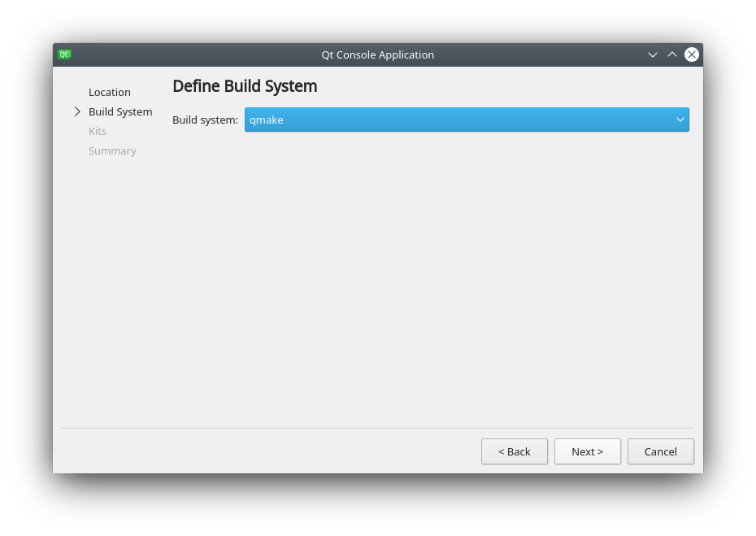
Task: Cancel the Qt Console Application wizard
Action: (x=660, y=451)
